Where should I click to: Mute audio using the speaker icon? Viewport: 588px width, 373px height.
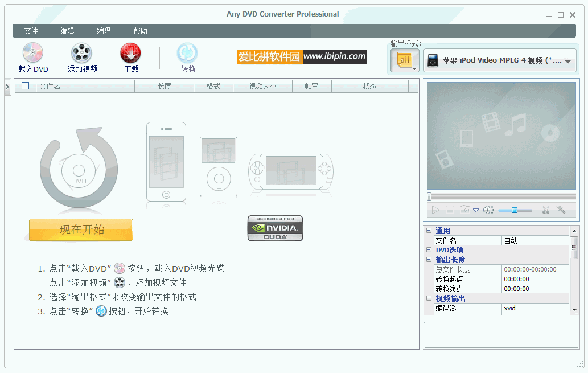coord(488,210)
